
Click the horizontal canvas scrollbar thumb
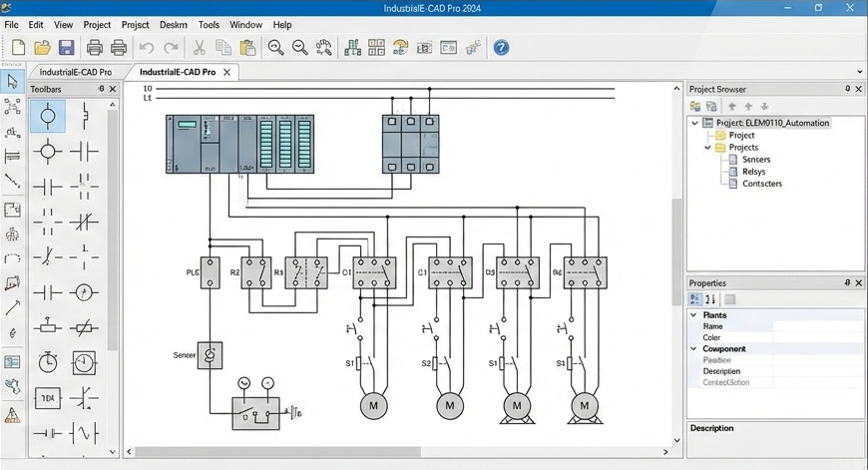point(278,452)
